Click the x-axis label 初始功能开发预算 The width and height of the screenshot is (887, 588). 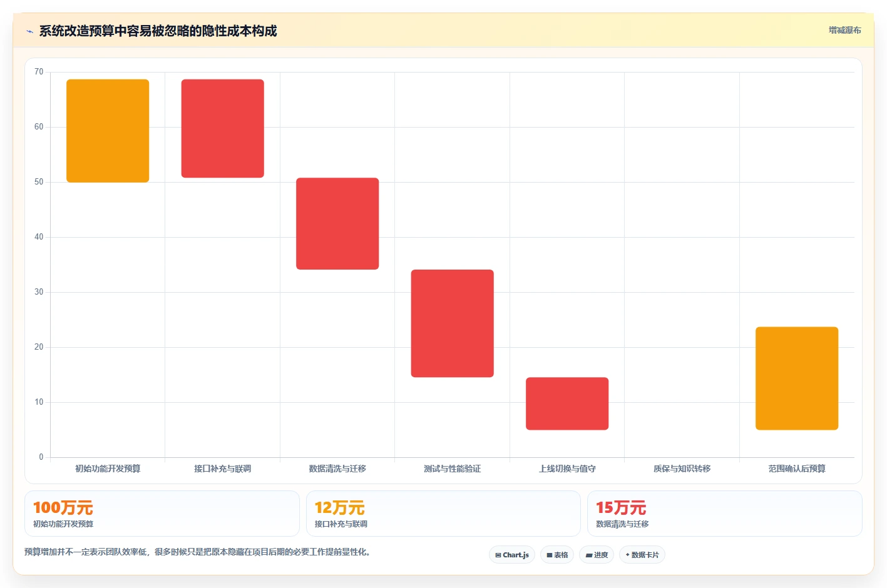click(108, 469)
